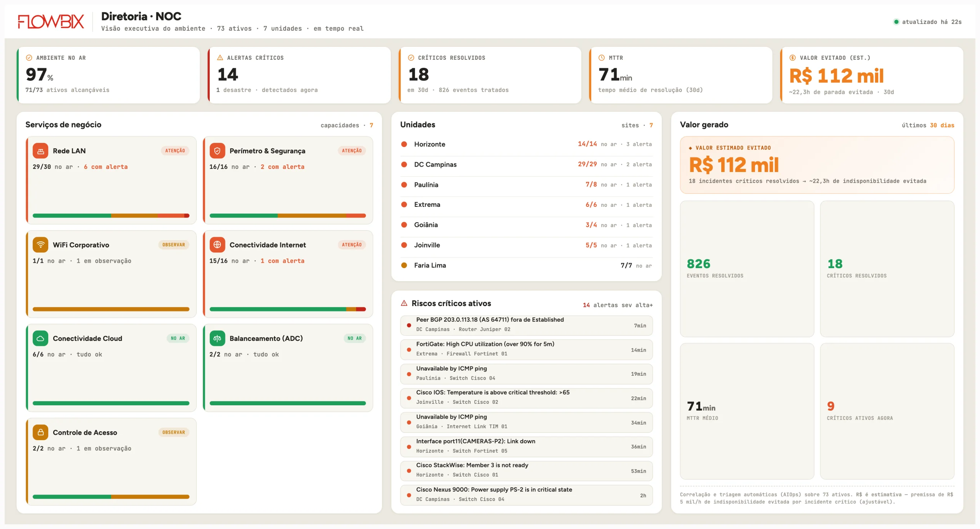980x529 pixels.
Task: Click the Balanceamento (ADC) scale icon
Action: (x=217, y=339)
